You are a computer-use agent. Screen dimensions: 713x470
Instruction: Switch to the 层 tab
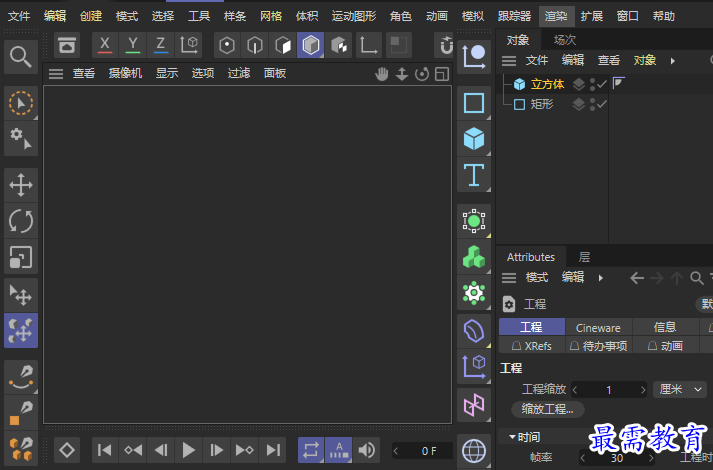[584, 257]
